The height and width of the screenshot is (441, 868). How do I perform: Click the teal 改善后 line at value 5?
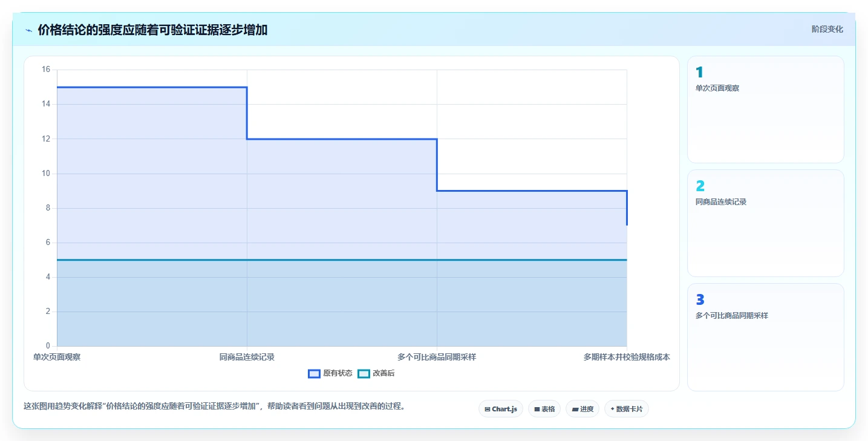click(342, 260)
